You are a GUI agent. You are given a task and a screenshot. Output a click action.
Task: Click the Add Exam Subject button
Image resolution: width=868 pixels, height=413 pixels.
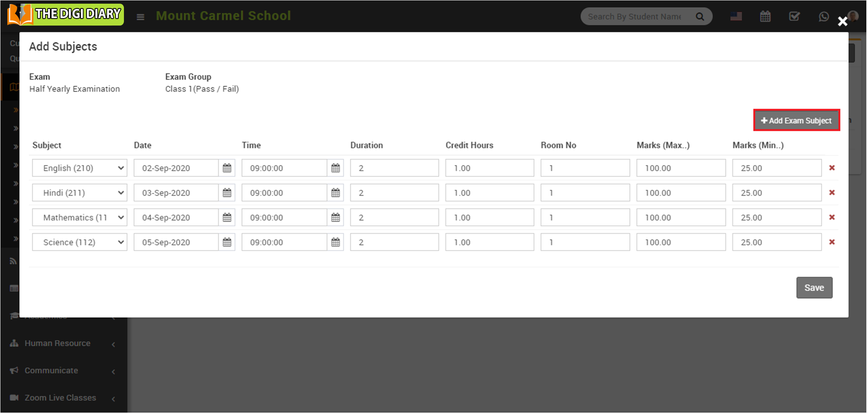click(x=796, y=121)
